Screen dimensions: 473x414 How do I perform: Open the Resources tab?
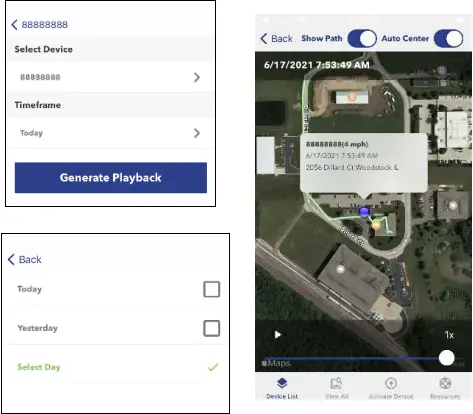(445, 388)
